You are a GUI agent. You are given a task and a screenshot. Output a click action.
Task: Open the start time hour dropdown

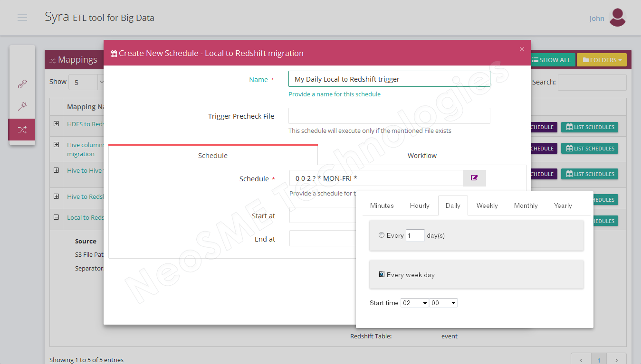point(414,303)
